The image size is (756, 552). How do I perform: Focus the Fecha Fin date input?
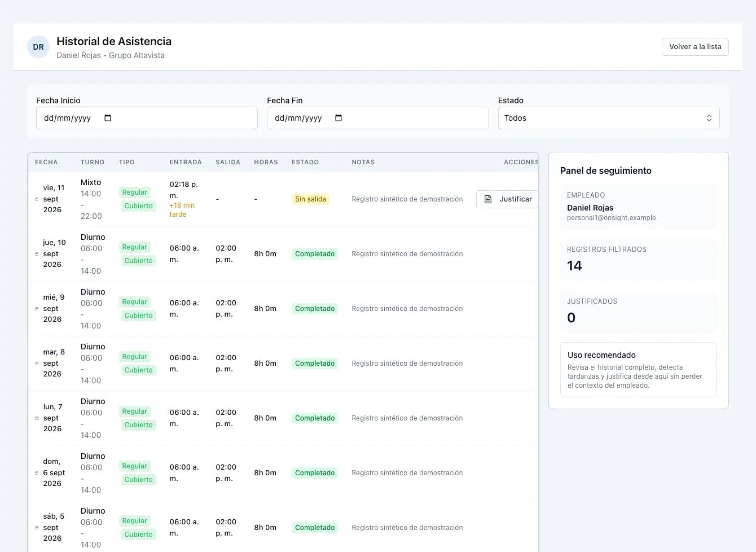click(377, 118)
